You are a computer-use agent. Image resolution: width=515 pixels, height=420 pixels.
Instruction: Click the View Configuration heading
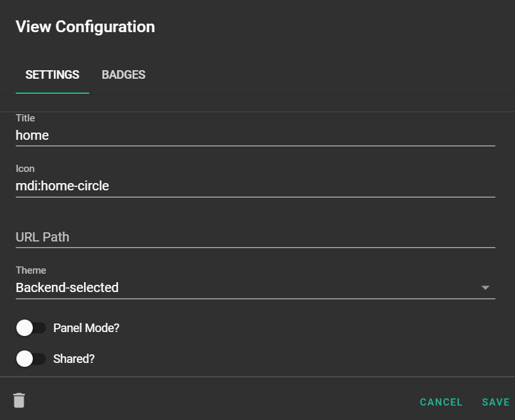point(85,27)
